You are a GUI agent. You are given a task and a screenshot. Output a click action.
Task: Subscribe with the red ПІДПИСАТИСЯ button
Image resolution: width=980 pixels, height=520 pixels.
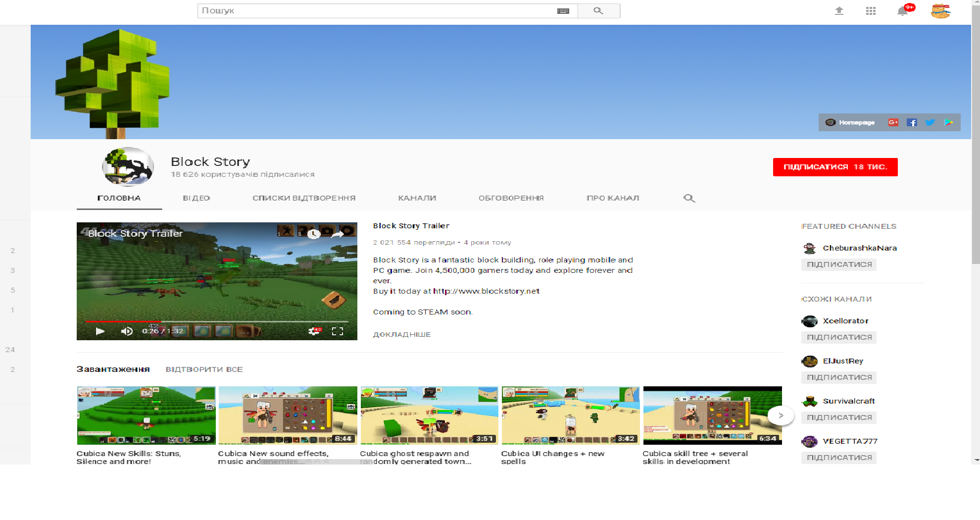tap(835, 167)
